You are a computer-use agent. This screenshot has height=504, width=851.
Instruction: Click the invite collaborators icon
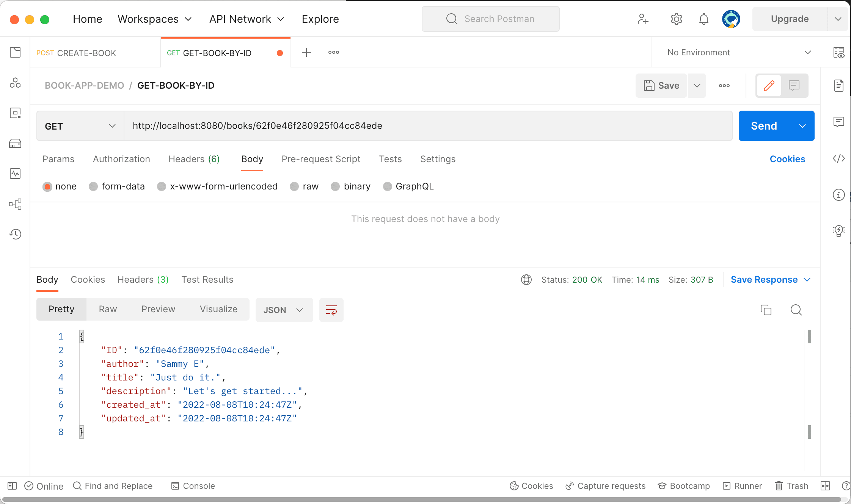[643, 19]
